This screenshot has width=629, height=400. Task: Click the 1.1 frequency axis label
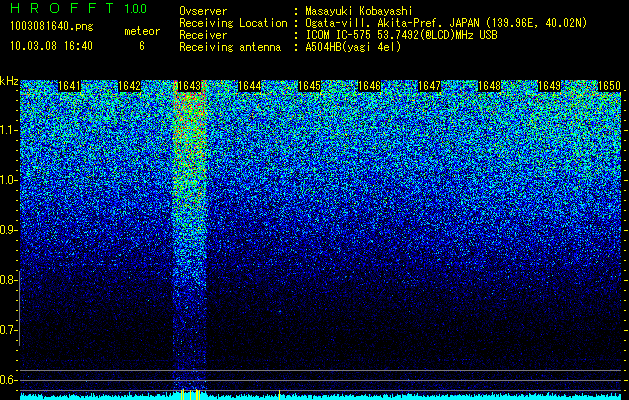tap(8, 130)
